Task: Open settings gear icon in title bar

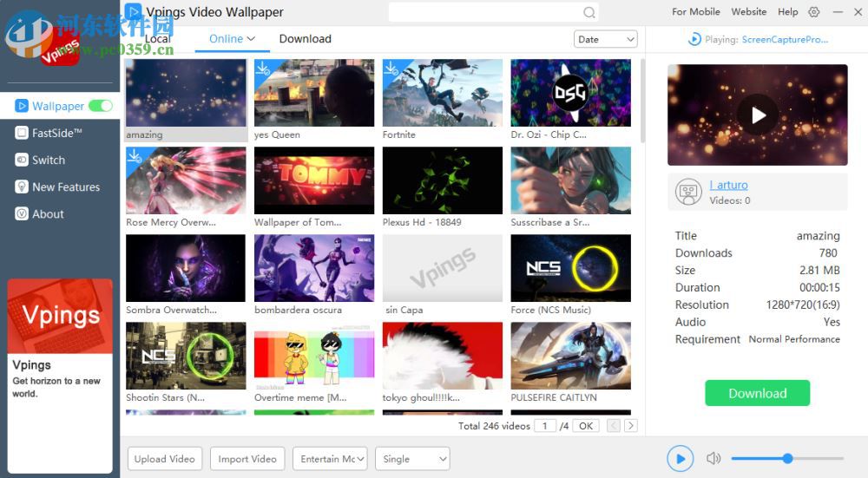Action: 814,11
